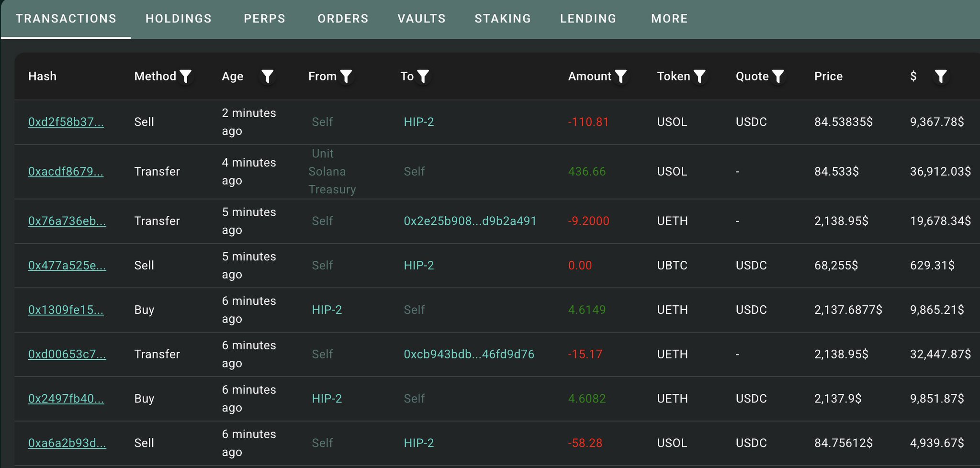980x468 pixels.
Task: Click the Price column header
Action: [828, 77]
